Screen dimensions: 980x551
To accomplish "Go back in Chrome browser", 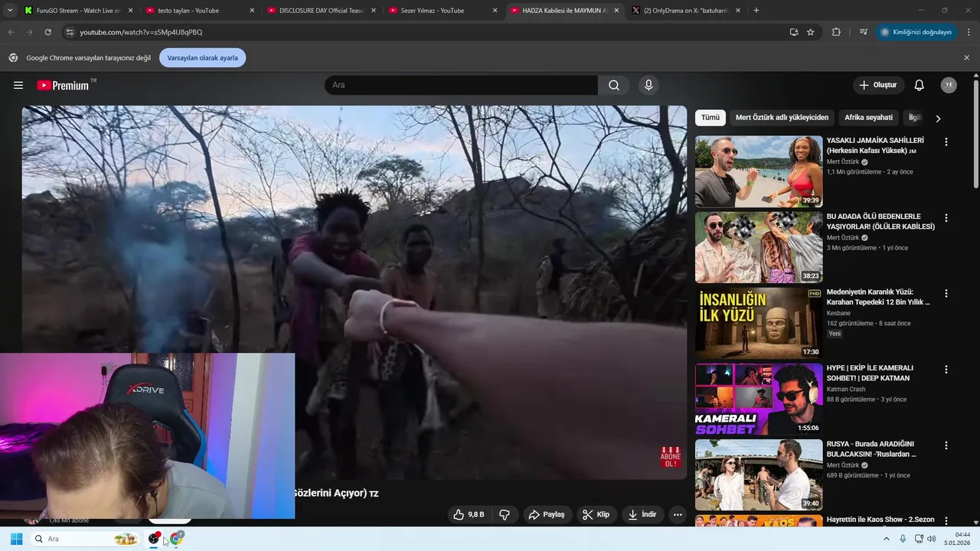I will pos(11,32).
